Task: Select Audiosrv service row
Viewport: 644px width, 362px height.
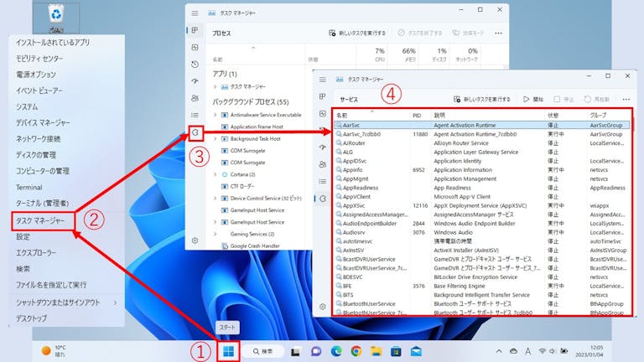Action: point(482,232)
